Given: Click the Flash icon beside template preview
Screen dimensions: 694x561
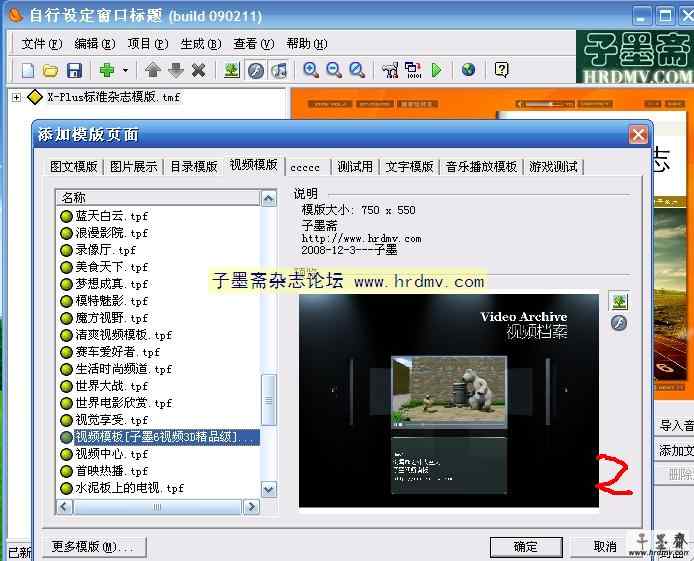Looking at the screenshot, I should [x=619, y=323].
